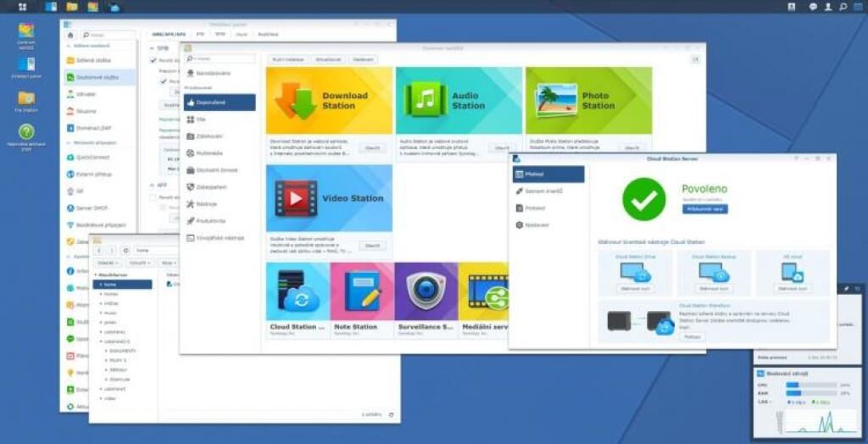Open Bezdrátové připojení in Control Panel sidebar
868x444 pixels.
point(100,225)
